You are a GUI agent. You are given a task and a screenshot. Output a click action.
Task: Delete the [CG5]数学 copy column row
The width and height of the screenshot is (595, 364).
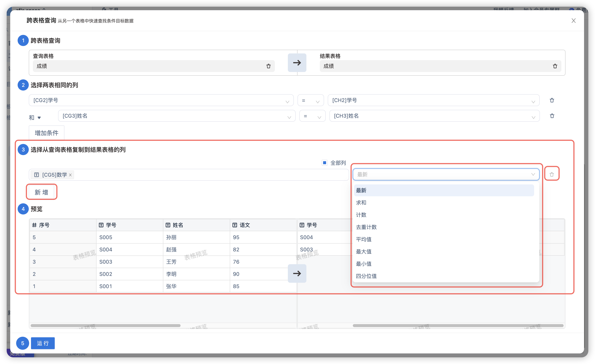point(552,174)
